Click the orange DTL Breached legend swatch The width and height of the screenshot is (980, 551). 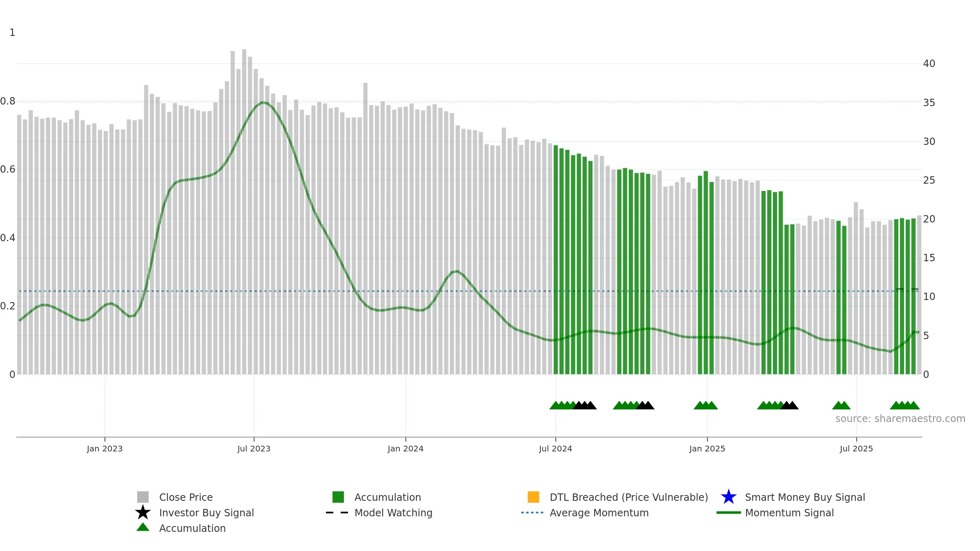(x=533, y=497)
